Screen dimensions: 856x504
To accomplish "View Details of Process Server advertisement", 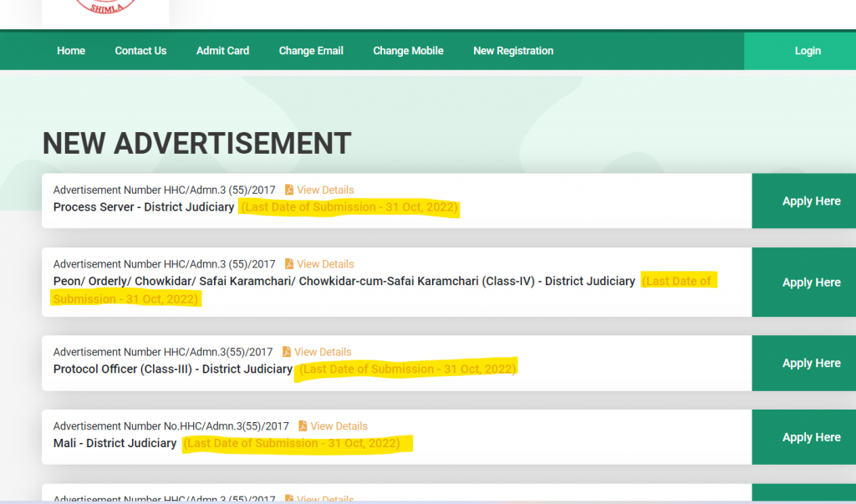I will (x=325, y=190).
